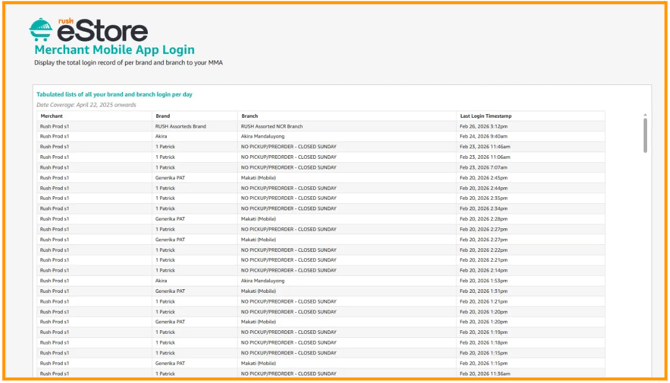Select '1 Patrick' in the 1:18pm row
Screen dimensions: 670x383
pos(165,342)
